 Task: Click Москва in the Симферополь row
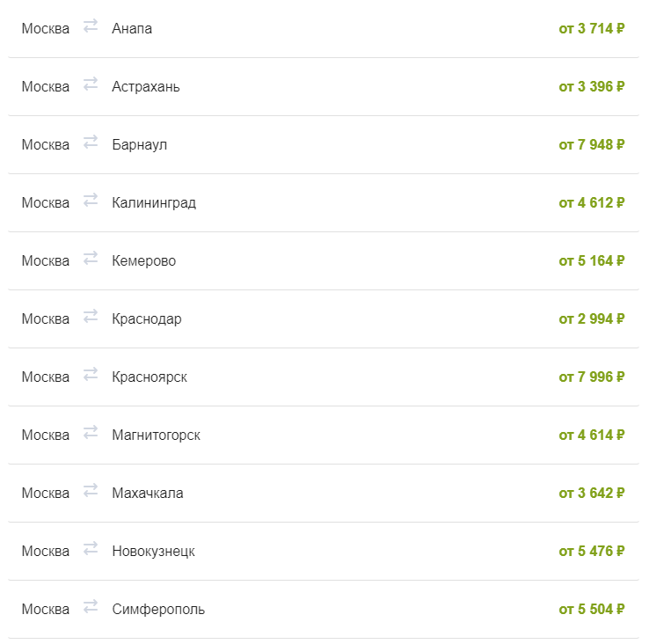(x=46, y=609)
